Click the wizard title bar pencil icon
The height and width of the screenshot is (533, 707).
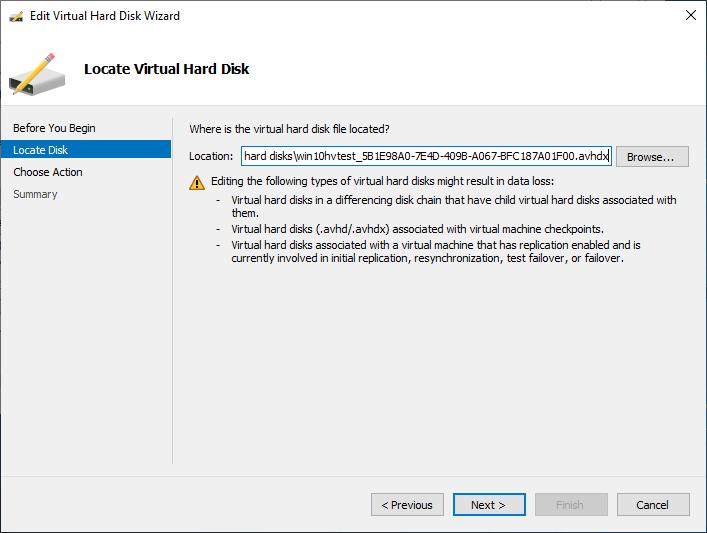click(x=16, y=17)
